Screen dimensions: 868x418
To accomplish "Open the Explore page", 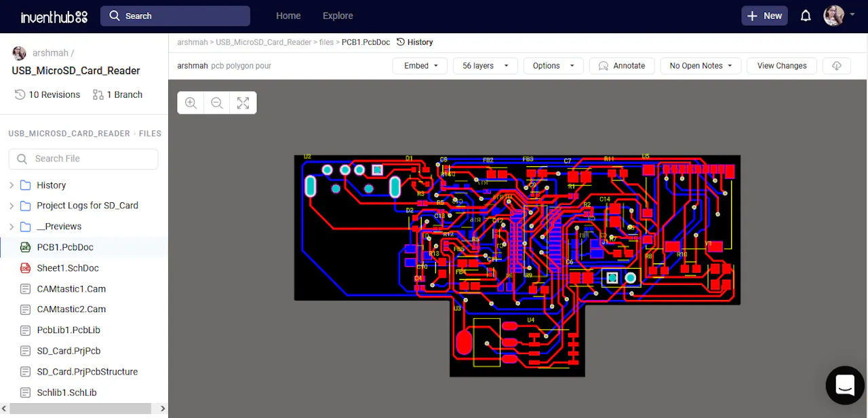I will click(x=338, y=16).
